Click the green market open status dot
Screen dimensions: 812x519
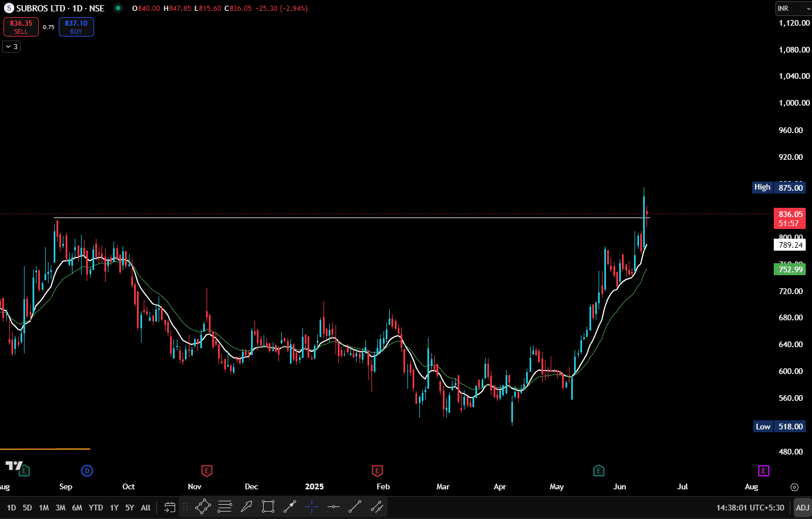118,8
